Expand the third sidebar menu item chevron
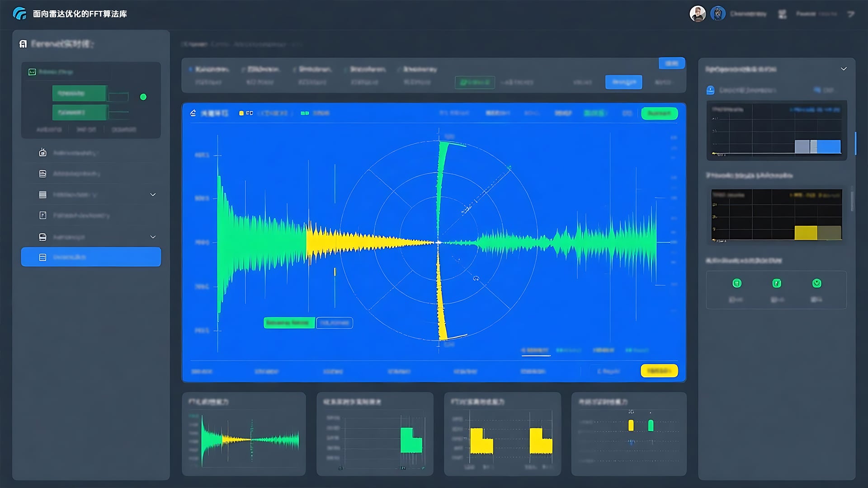This screenshot has width=868, height=488. click(x=153, y=195)
